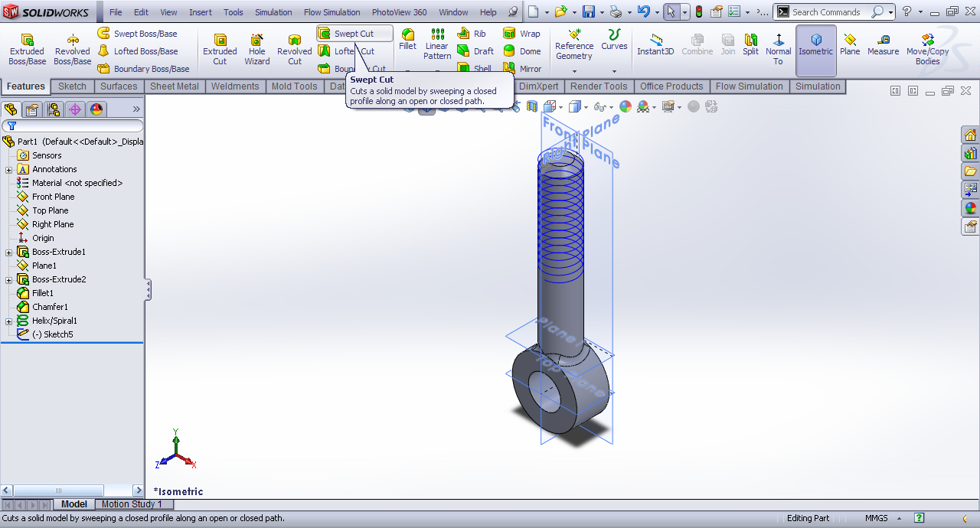This screenshot has height=528, width=980.
Task: Choose the Swept Boss/Base command
Action: [x=137, y=34]
